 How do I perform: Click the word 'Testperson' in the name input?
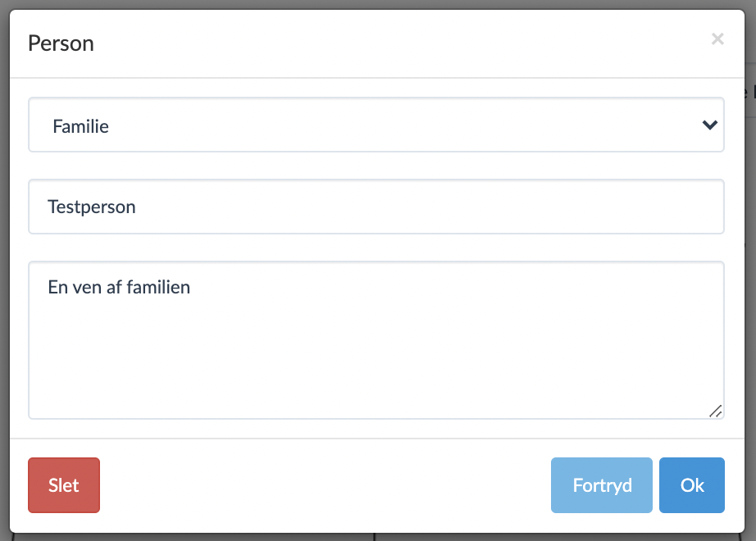92,207
